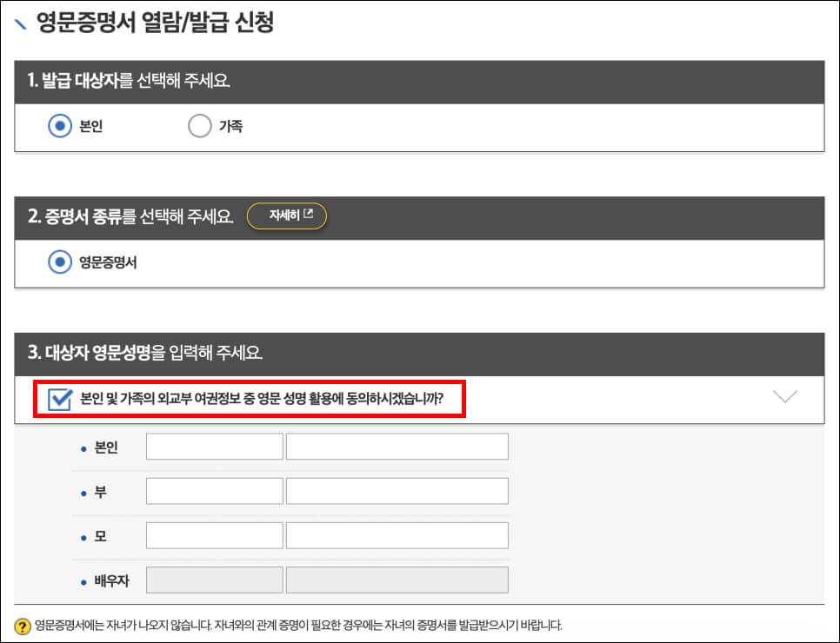The image size is (840, 643).
Task: Select the 본인 radio button
Action: click(59, 125)
